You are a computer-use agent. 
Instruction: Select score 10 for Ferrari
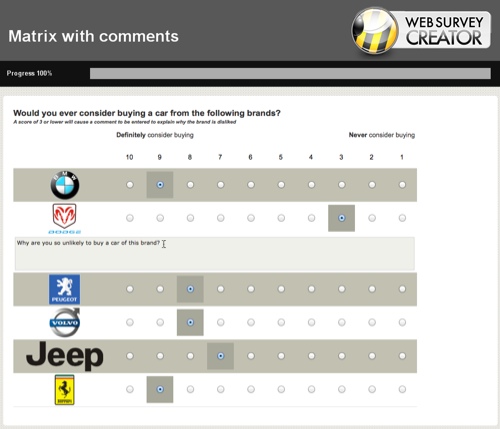click(x=130, y=389)
